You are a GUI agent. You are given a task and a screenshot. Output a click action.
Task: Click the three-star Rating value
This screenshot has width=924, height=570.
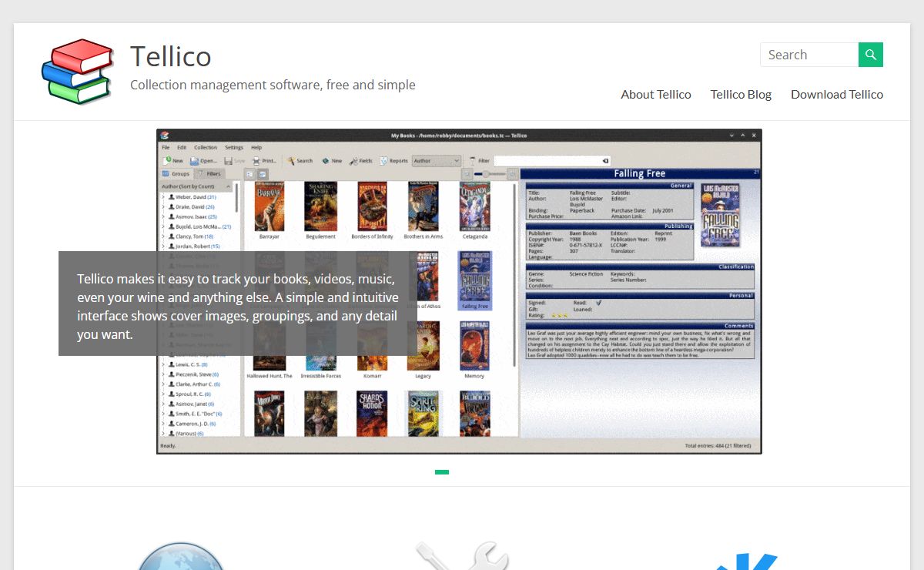click(x=558, y=315)
